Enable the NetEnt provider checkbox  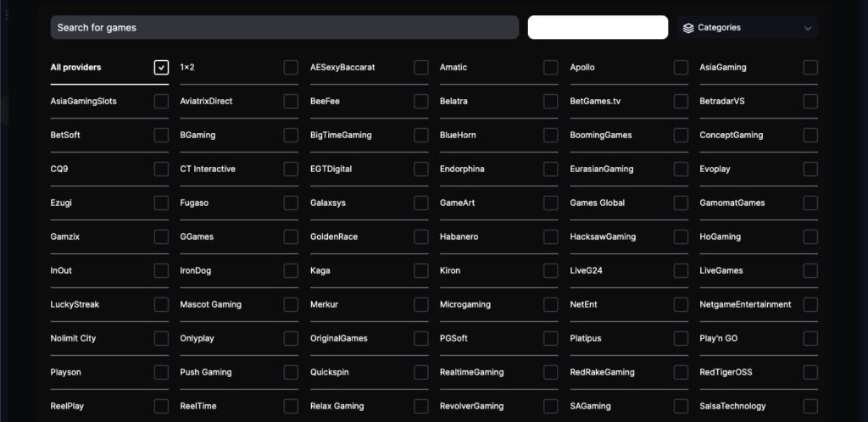[x=681, y=304]
